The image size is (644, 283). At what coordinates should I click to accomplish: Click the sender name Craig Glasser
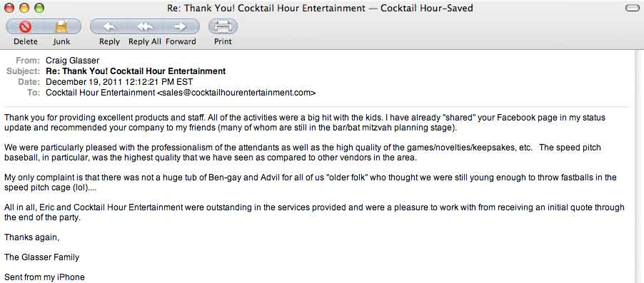pyautogui.click(x=72, y=61)
